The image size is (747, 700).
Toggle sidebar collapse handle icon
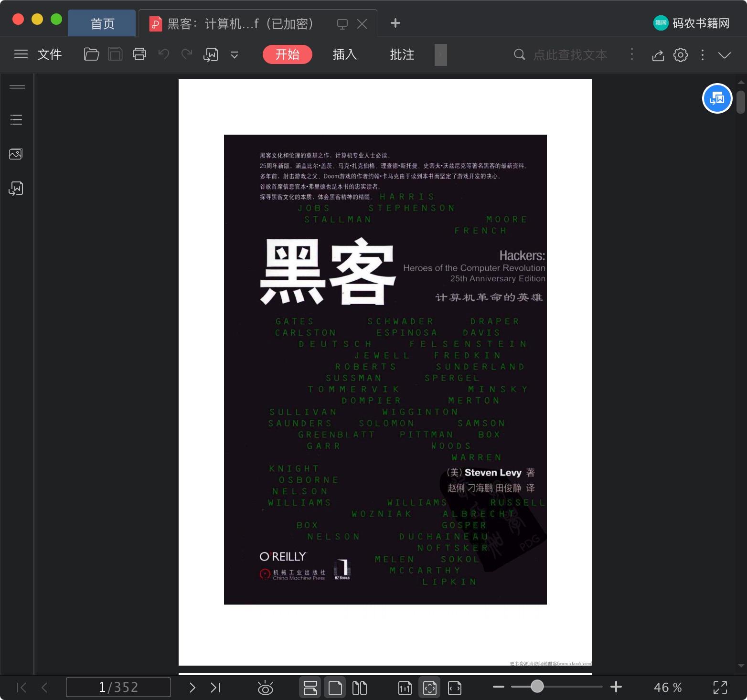[x=17, y=87]
